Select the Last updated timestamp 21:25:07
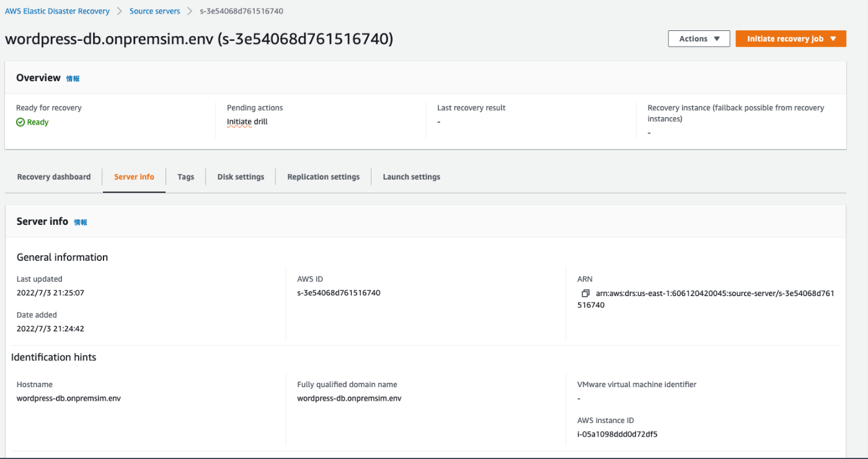 pos(50,293)
